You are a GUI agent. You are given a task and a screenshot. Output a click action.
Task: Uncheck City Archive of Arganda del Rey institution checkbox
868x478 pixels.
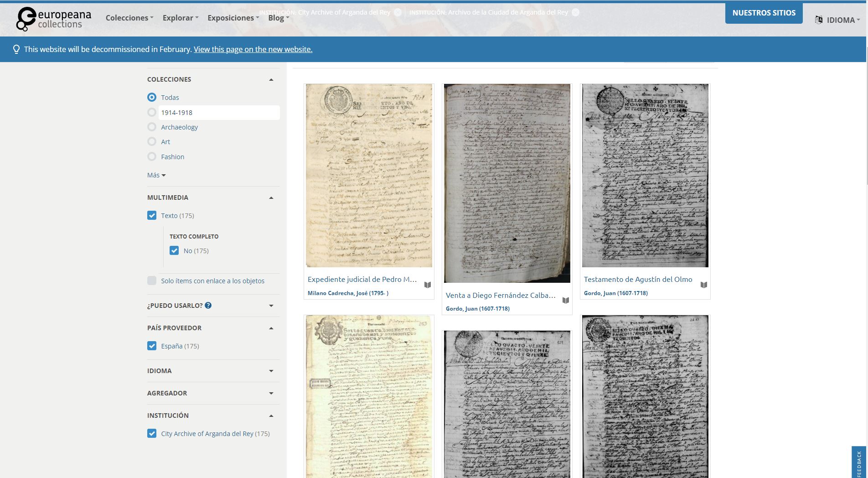click(x=152, y=433)
